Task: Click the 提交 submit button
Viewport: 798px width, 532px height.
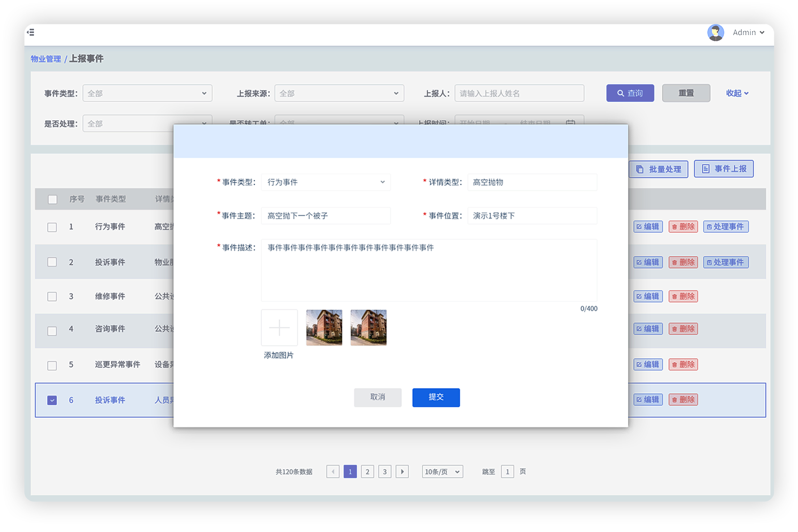Action: click(x=436, y=397)
